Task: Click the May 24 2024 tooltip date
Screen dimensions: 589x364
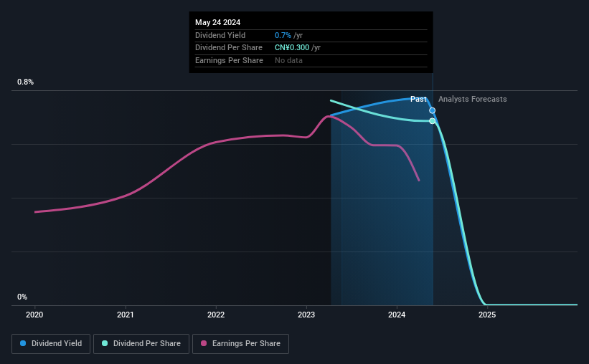Action: coord(217,22)
